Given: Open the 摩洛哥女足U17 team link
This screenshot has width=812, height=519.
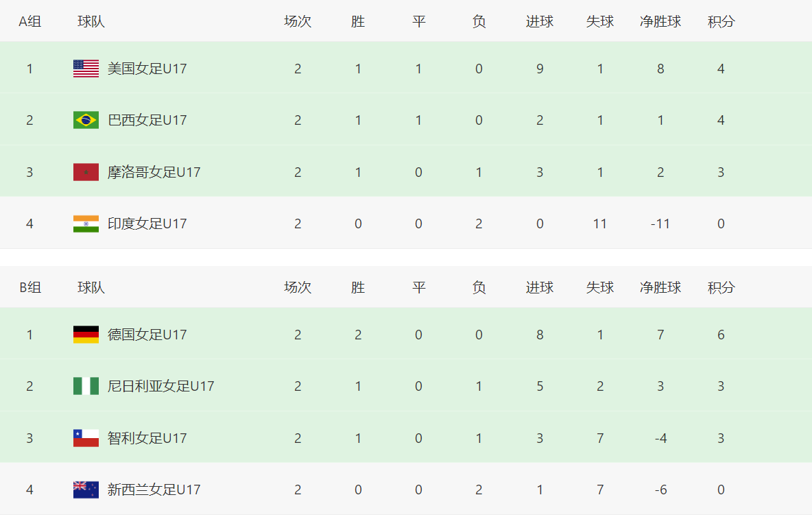Looking at the screenshot, I should 154,172.
